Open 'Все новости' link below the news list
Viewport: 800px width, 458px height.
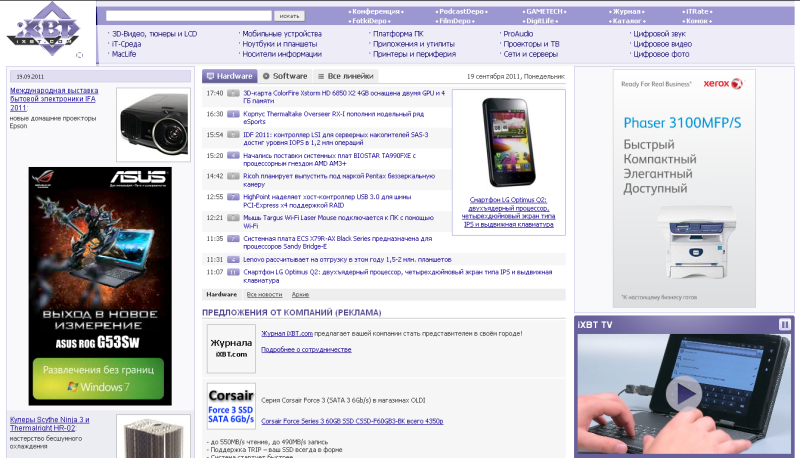(x=264, y=295)
